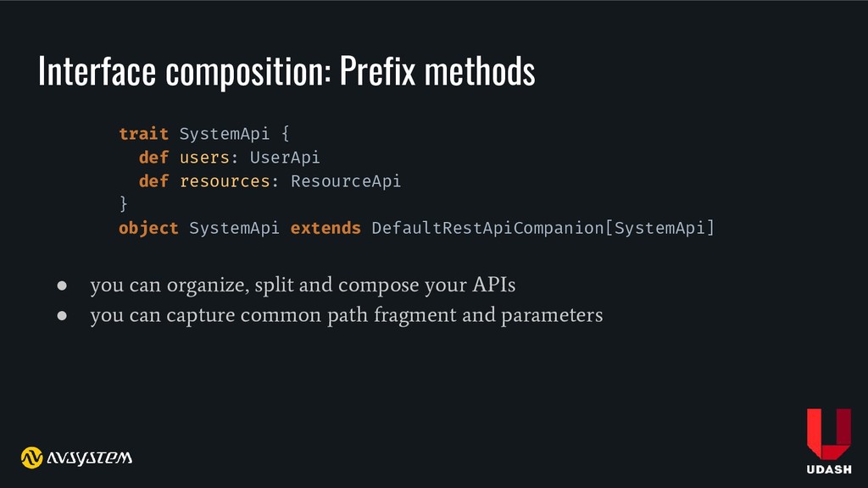The image size is (868, 488).
Task: Click the extends keyword
Action: (325, 228)
